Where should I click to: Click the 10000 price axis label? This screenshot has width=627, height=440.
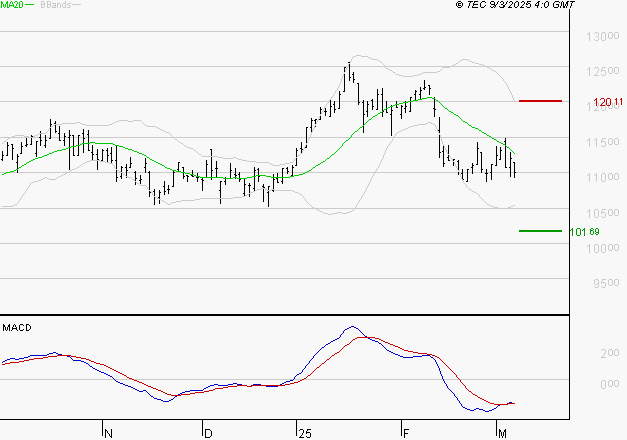603,248
